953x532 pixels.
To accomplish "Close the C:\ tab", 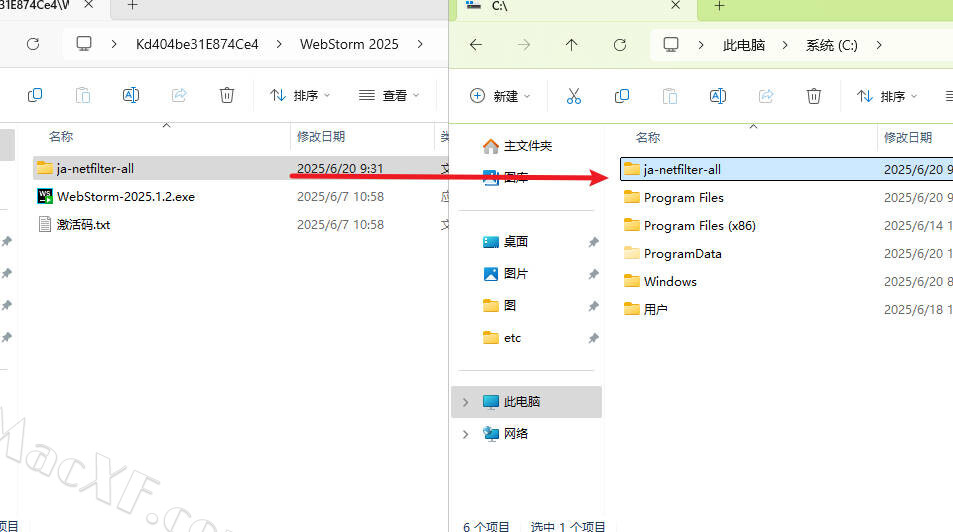I will point(675,5).
